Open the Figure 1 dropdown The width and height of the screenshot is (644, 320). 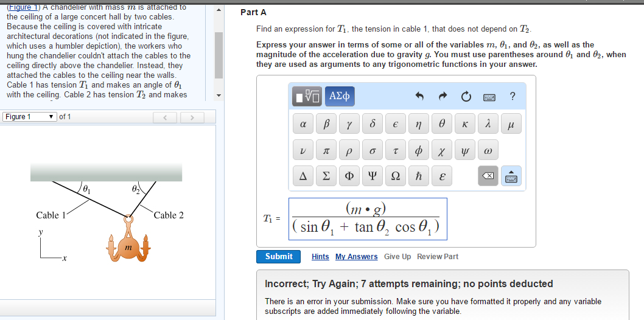(29, 117)
